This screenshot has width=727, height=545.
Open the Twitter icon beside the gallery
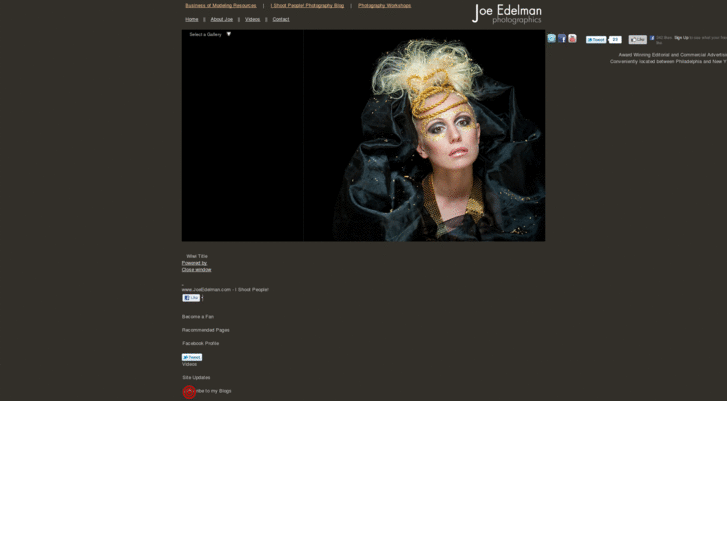coord(551,38)
